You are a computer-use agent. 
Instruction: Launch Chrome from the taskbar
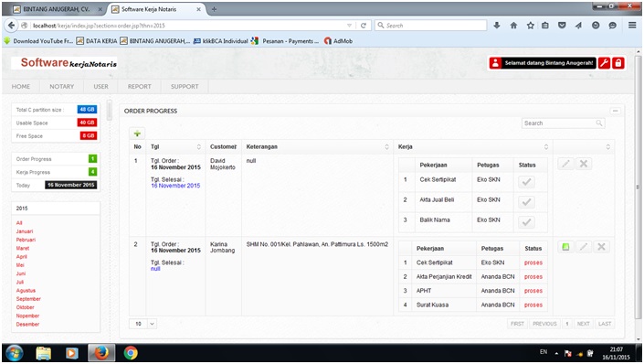click(131, 353)
